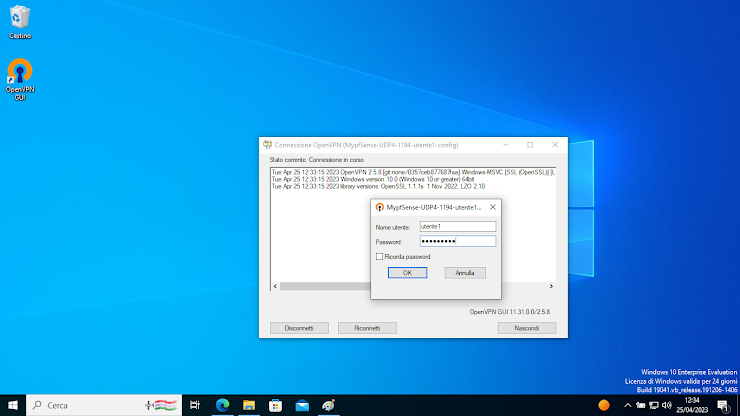
Task: Open the Cestino recycle bin desktop icon
Action: tap(20, 22)
